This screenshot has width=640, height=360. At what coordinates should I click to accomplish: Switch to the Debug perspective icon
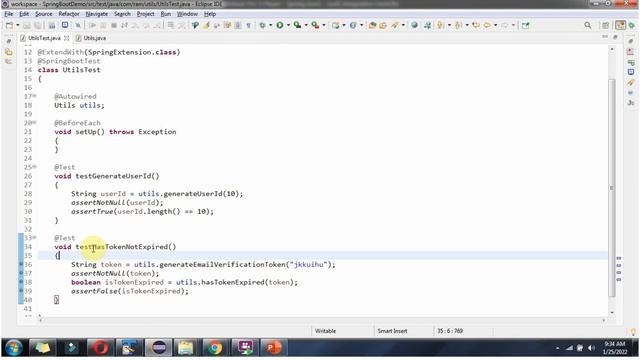coord(632,25)
